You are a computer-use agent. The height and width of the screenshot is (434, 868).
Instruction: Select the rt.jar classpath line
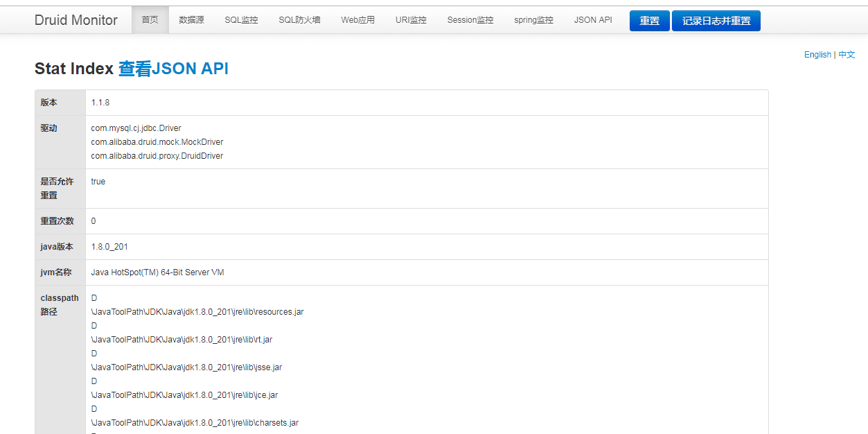pyautogui.click(x=181, y=340)
